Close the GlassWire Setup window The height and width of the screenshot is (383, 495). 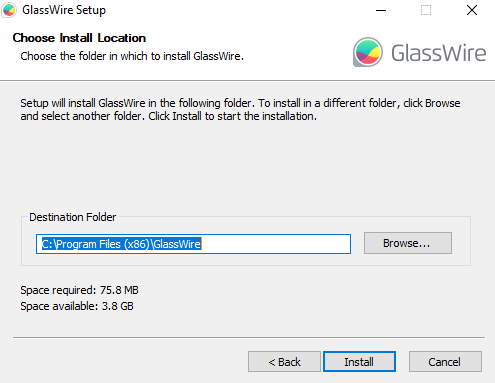[472, 10]
